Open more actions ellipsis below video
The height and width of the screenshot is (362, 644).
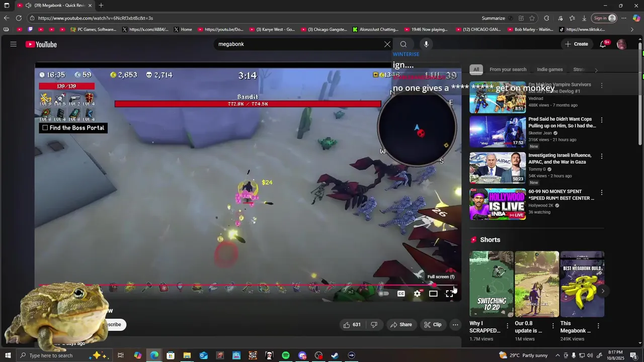click(x=455, y=325)
